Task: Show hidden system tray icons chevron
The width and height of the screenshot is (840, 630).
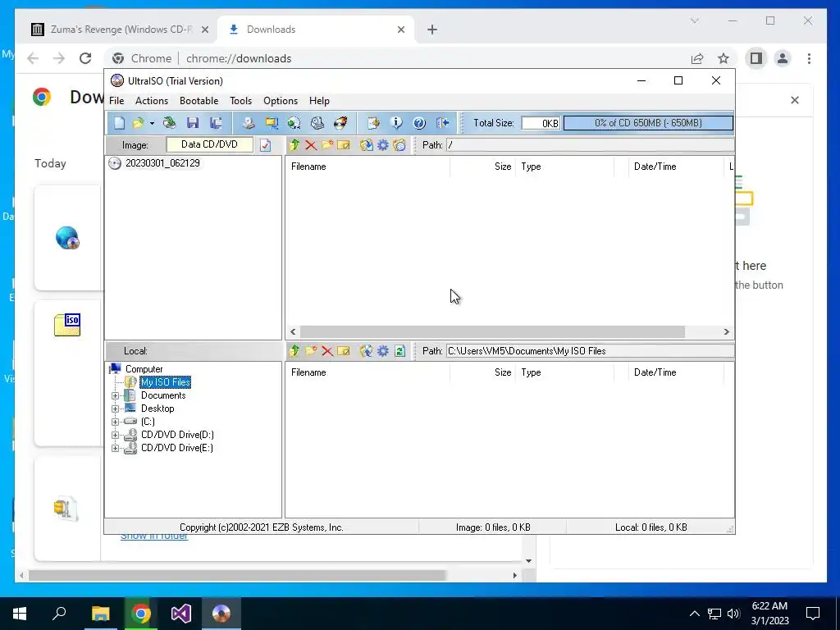Action: (x=694, y=614)
